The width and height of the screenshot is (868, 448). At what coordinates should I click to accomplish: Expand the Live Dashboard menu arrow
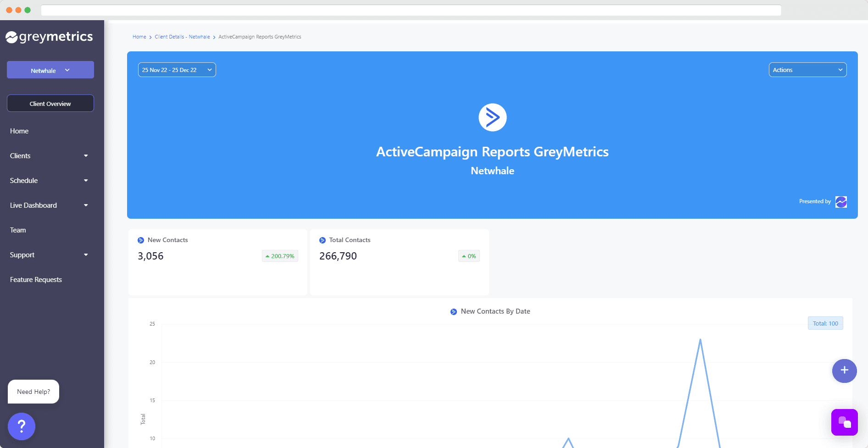pos(86,205)
